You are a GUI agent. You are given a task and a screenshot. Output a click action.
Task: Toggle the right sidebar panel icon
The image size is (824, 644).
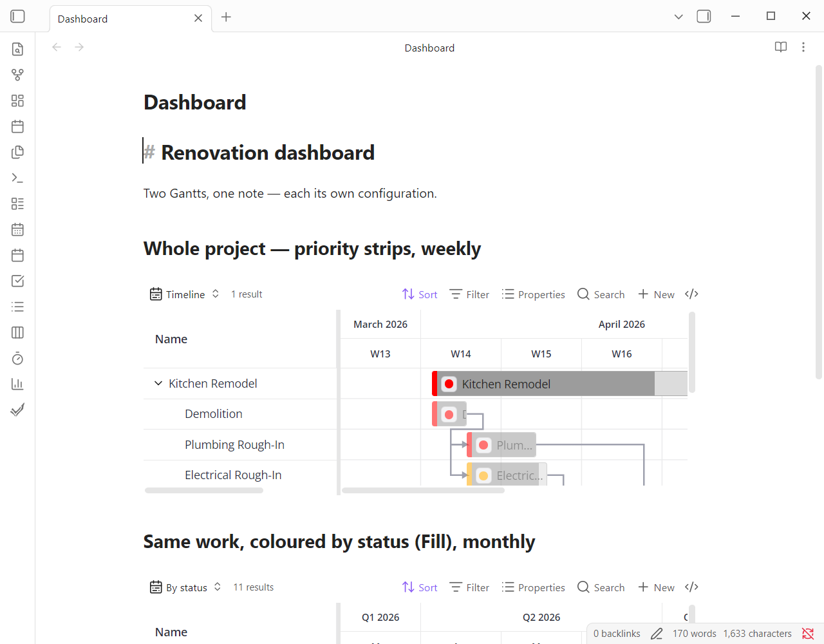click(x=704, y=17)
